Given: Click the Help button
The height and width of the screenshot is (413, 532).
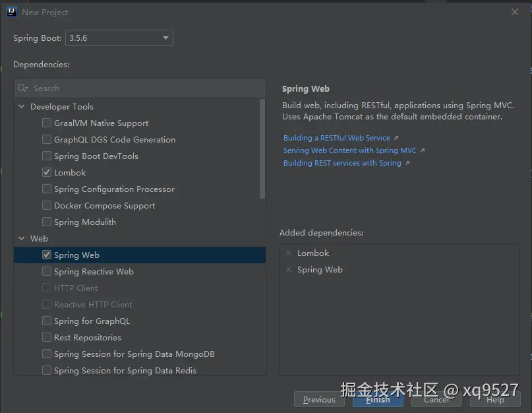Looking at the screenshot, I should coord(495,400).
